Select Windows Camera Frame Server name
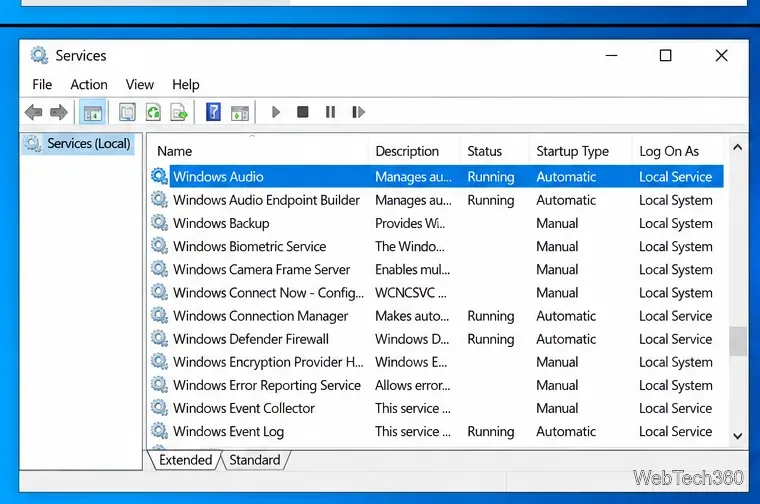This screenshot has width=760, height=504. pyautogui.click(x=262, y=269)
